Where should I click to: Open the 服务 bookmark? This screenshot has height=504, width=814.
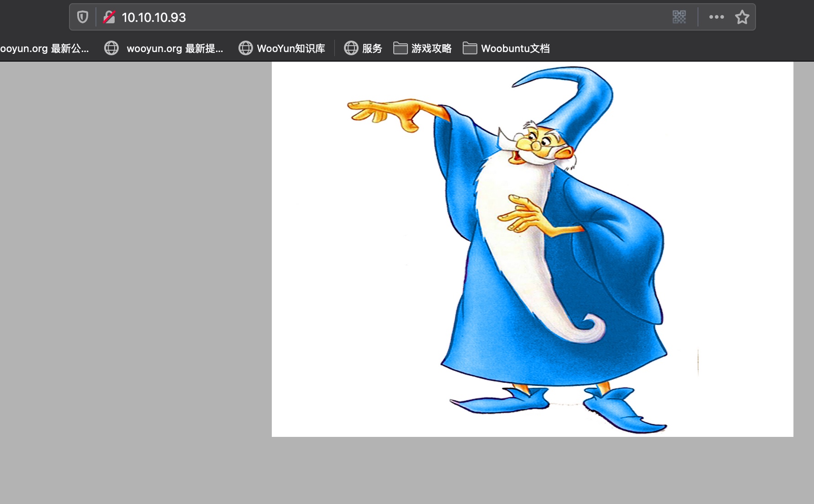pyautogui.click(x=363, y=48)
